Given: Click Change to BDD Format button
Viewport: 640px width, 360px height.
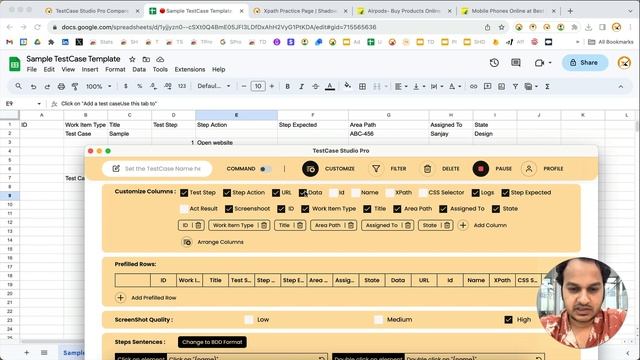Looking at the screenshot, I should click(212, 342).
